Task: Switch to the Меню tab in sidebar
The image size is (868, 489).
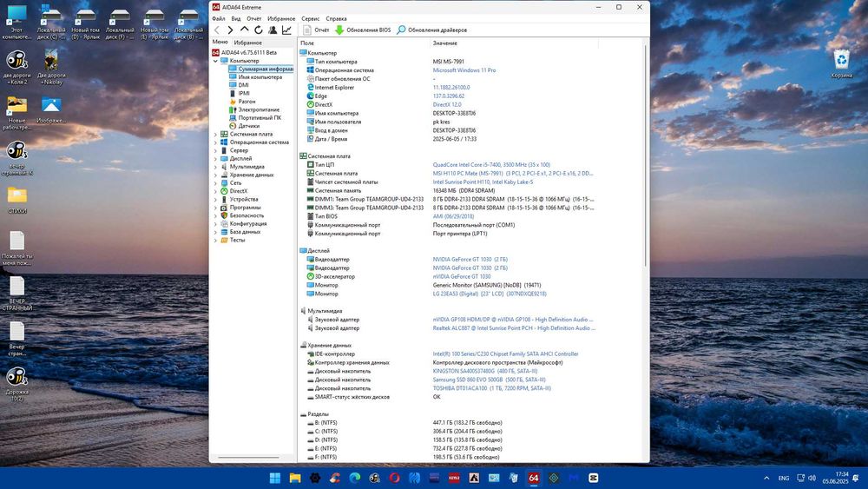Action: click(x=220, y=42)
